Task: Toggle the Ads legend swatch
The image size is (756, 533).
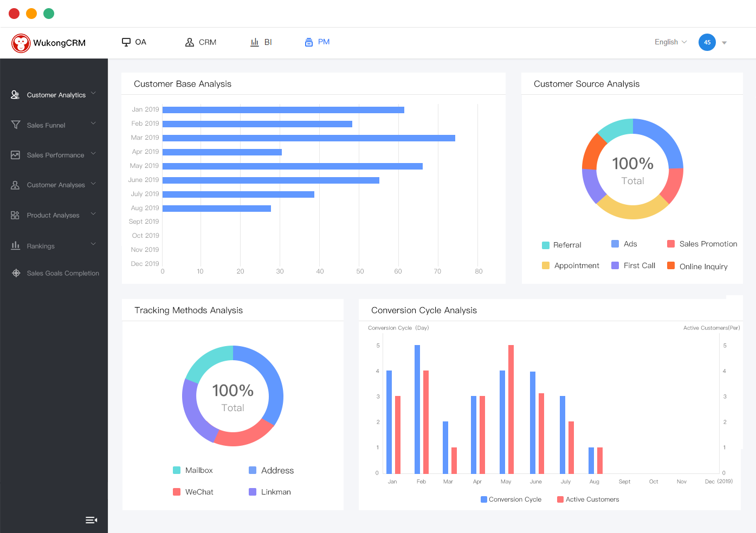Action: [x=615, y=244]
